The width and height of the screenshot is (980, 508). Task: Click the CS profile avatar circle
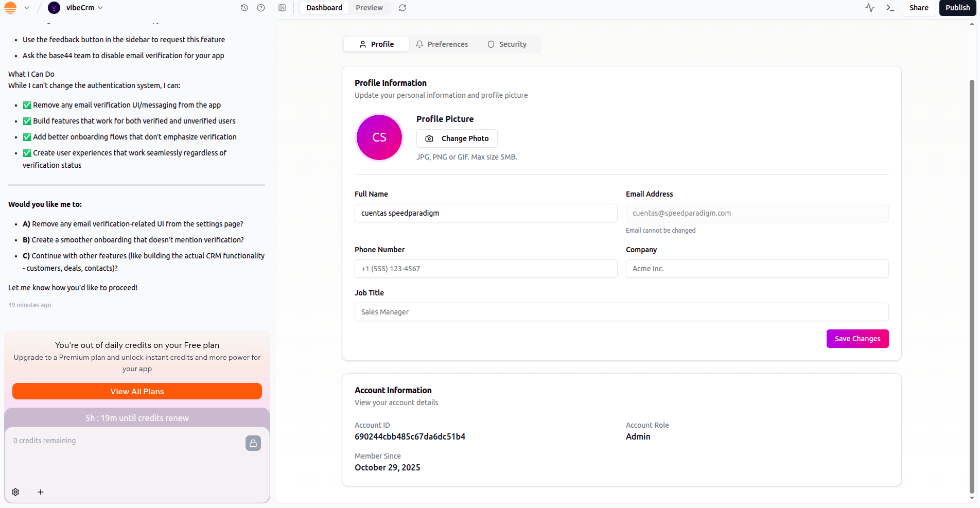coord(379,137)
